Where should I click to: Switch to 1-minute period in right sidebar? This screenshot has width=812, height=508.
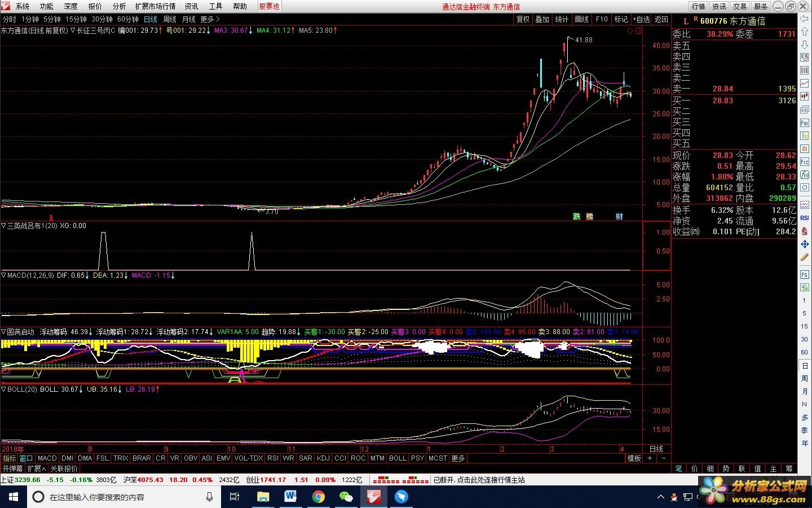(805, 301)
